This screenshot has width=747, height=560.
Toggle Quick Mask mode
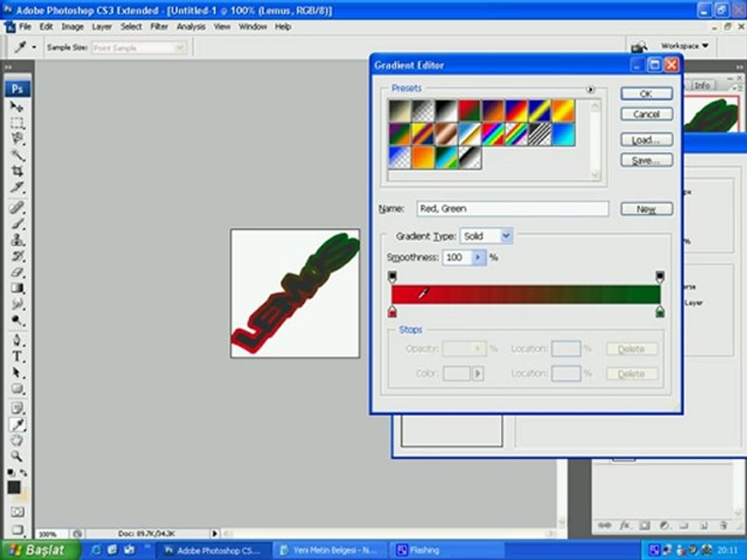[x=17, y=513]
